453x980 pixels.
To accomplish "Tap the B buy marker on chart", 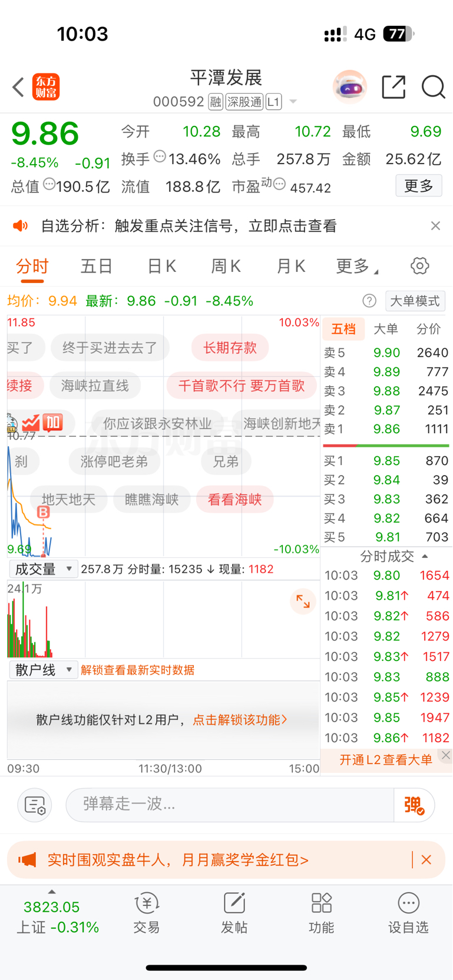I will tap(43, 513).
